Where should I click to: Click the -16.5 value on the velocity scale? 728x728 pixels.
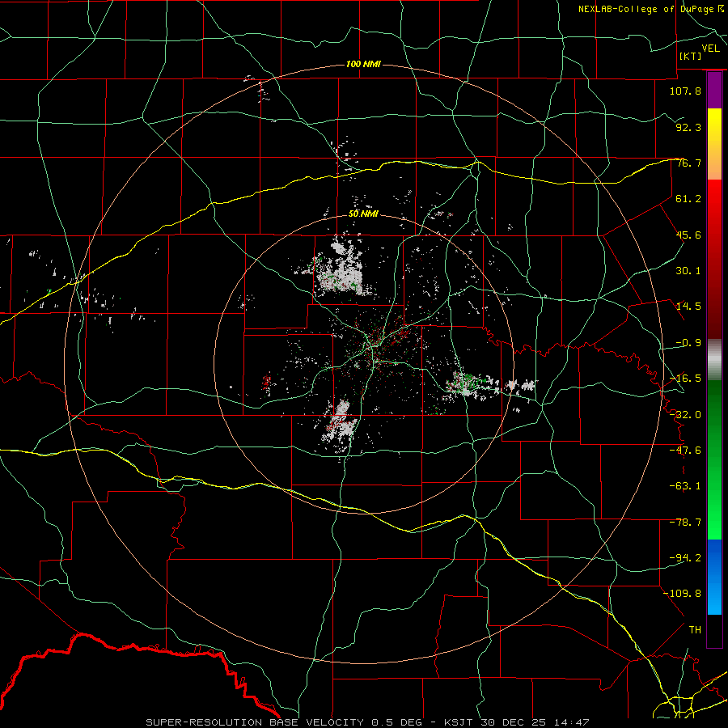(685, 379)
